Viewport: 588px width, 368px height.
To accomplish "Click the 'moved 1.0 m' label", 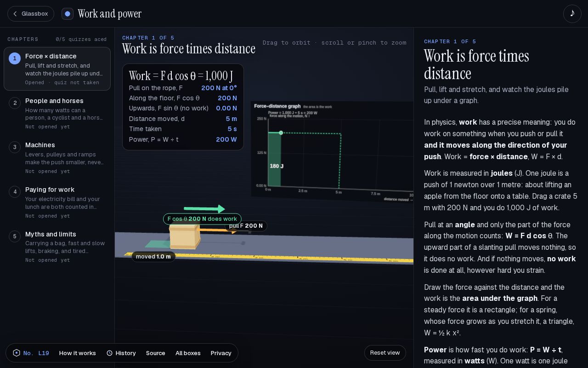I will pos(153,257).
